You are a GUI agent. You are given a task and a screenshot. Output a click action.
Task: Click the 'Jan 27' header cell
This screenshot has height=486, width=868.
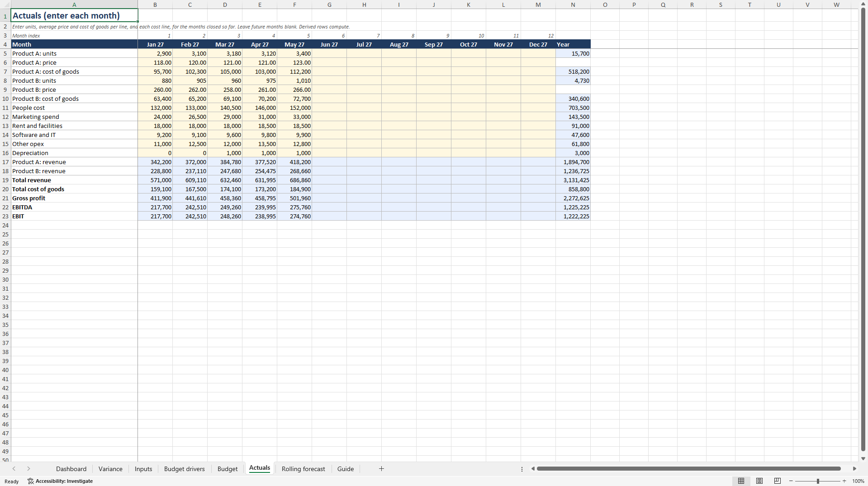pyautogui.click(x=155, y=44)
